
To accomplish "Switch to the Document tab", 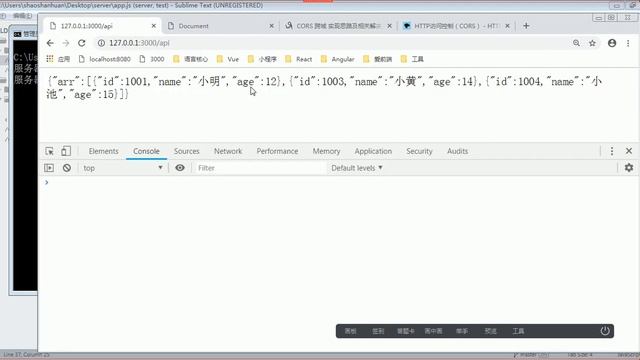I will point(220,26).
